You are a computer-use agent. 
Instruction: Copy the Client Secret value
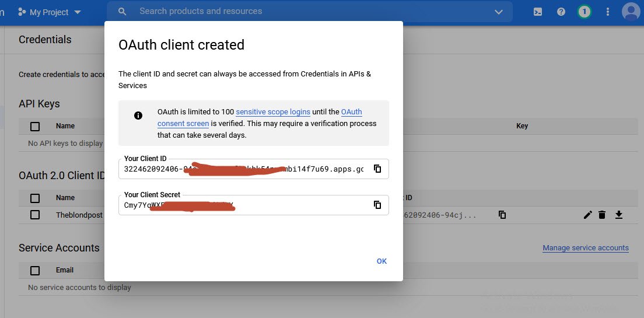(x=377, y=205)
